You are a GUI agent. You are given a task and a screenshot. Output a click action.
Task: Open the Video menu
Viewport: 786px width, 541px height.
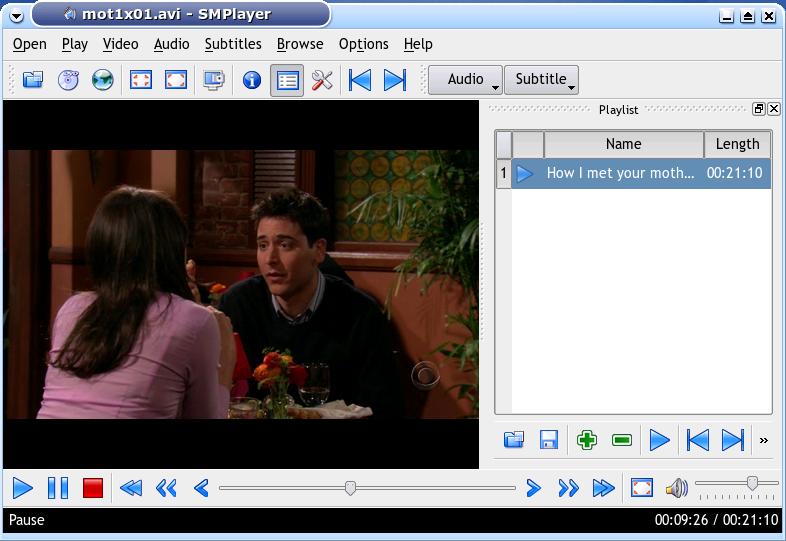coord(120,44)
